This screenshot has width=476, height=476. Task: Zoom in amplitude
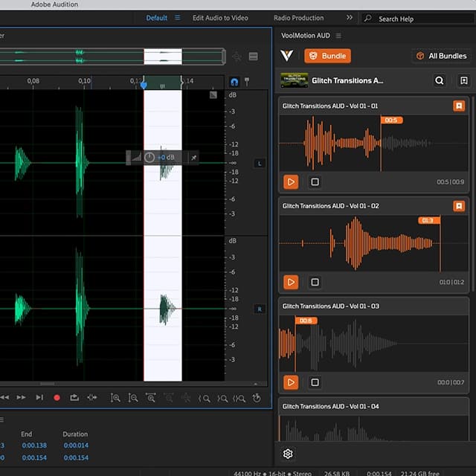(115, 398)
